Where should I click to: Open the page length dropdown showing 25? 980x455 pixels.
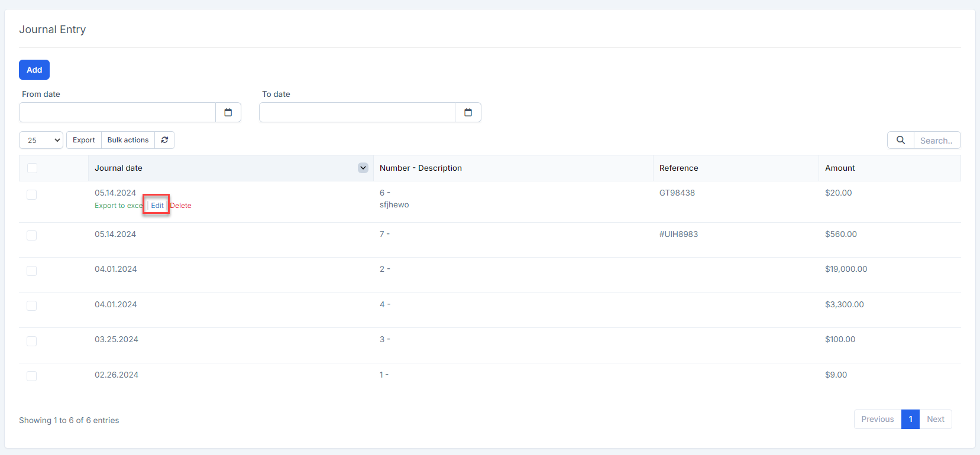click(x=41, y=140)
